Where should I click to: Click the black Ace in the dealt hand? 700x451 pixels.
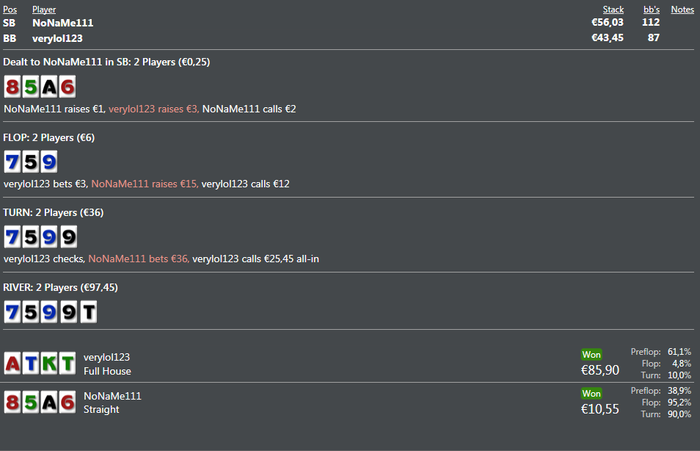coord(49,87)
